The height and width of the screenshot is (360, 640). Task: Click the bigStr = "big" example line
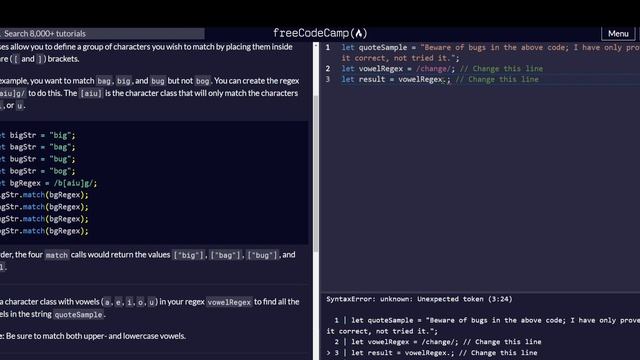pos(38,135)
